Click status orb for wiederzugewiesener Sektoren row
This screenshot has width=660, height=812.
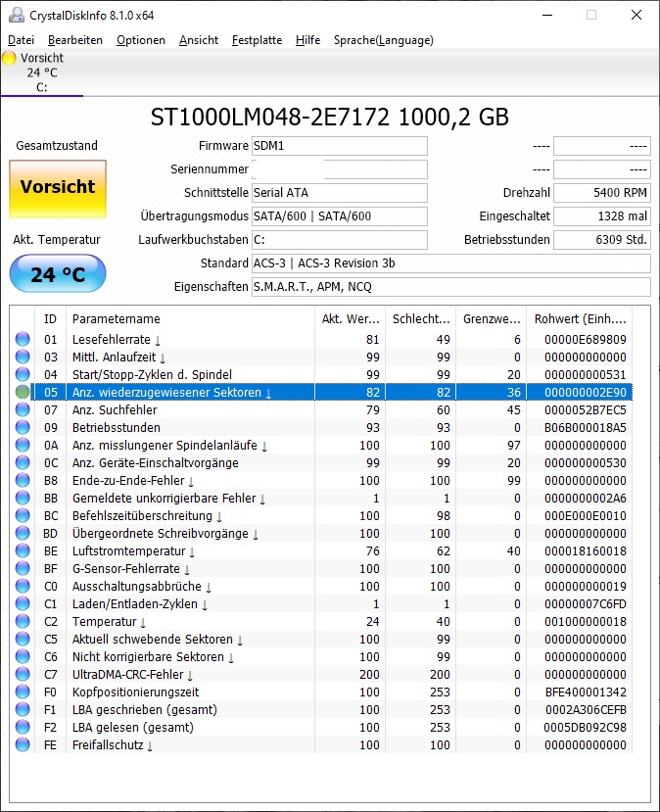(23, 392)
